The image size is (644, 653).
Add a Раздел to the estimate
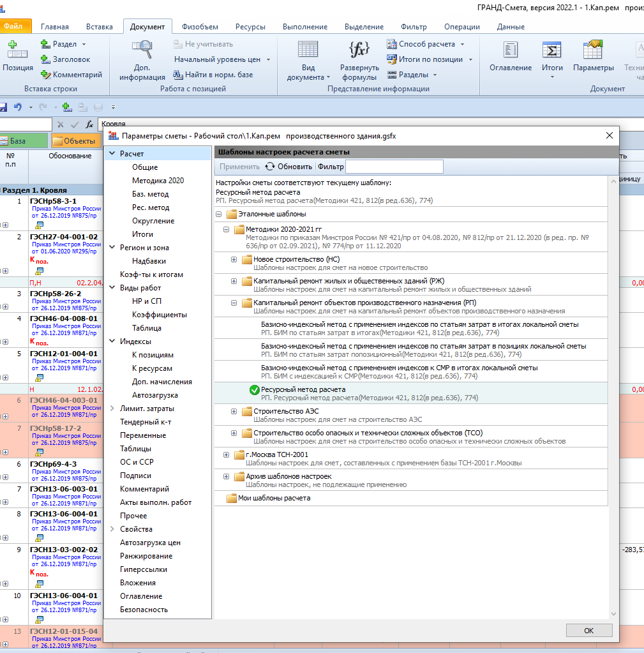[63, 44]
